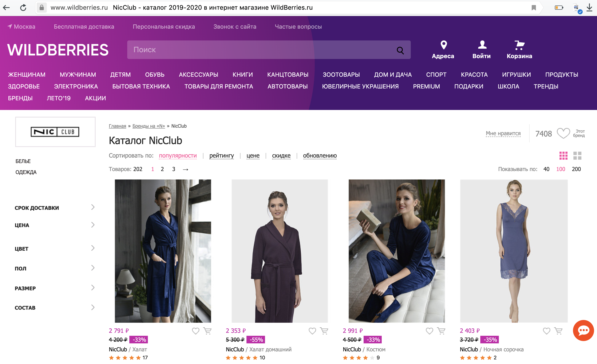Open the Адреса pickup locations icon
Image resolution: width=597 pixels, height=364 pixels.
pyautogui.click(x=443, y=45)
